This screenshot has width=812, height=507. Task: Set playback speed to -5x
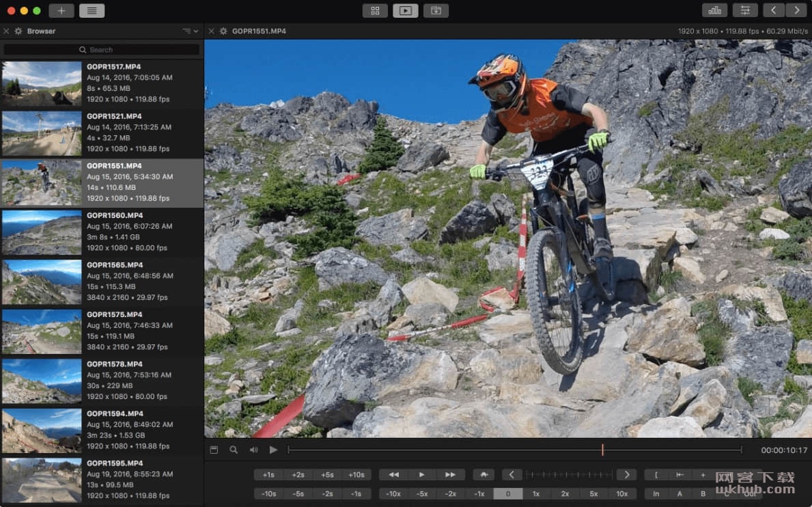tap(422, 493)
